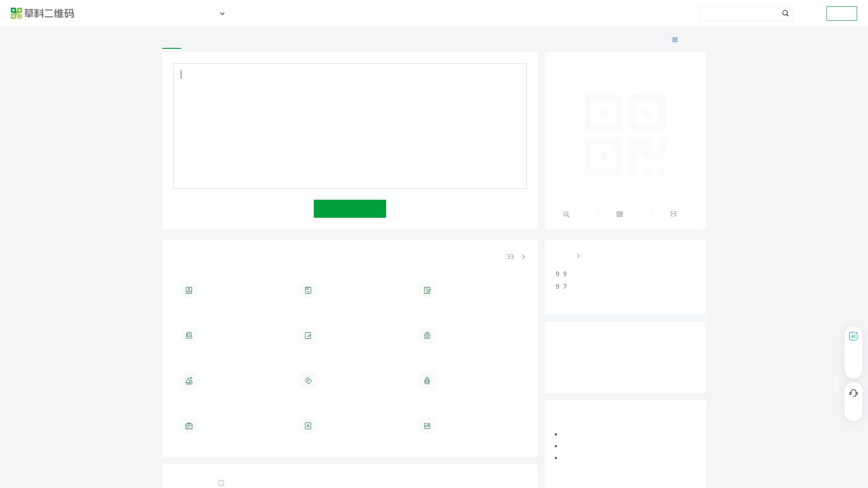Open the mountain picture template icon
The width and height of the screenshot is (868, 488).
189,380
